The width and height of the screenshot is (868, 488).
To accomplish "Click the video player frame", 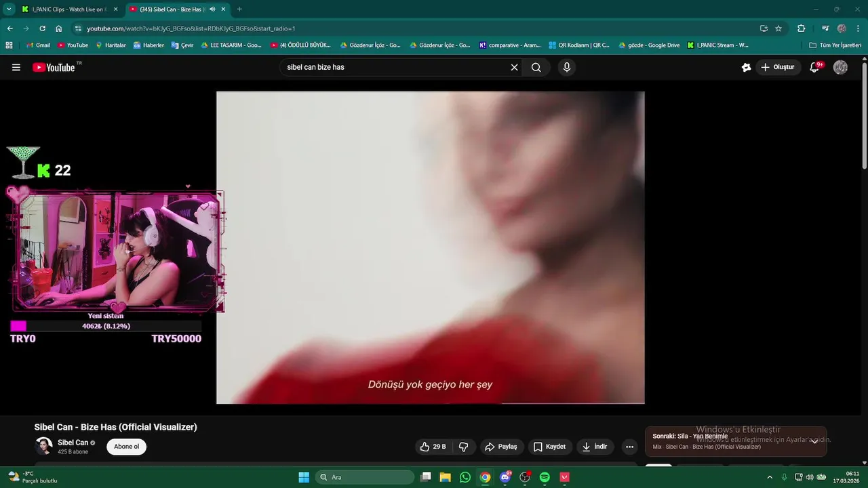I will (x=430, y=247).
